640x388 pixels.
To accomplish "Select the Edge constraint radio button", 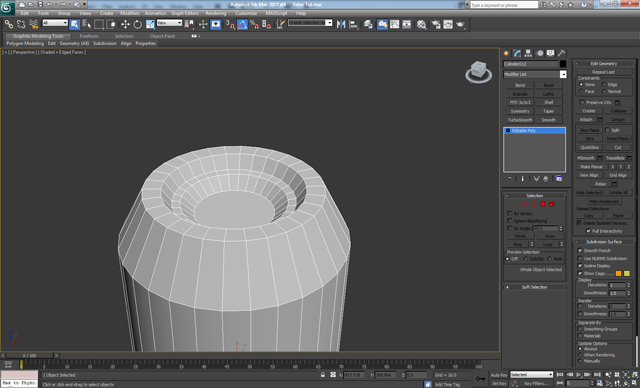I will click(x=604, y=84).
